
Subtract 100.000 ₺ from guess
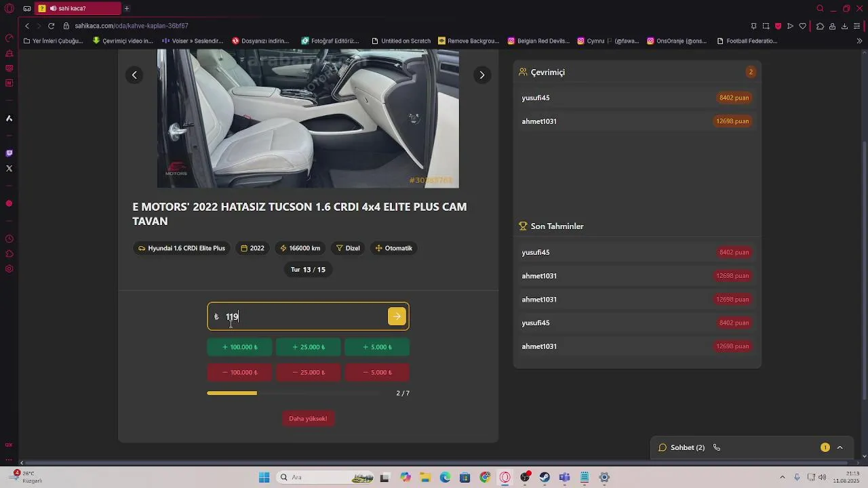tap(239, 372)
